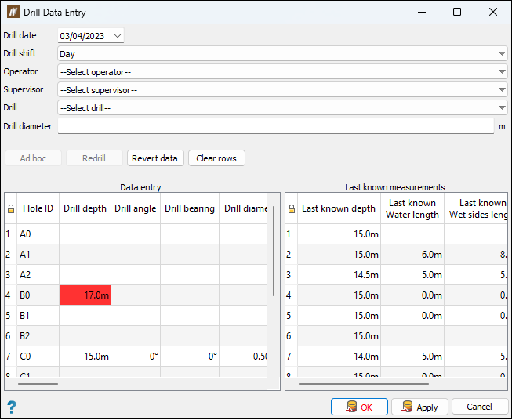This screenshot has width=512, height=420.
Task: Click the Apply button
Action: click(419, 407)
